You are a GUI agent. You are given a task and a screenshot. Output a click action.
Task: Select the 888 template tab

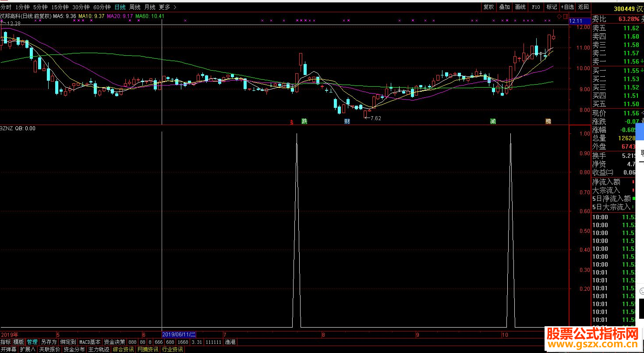click(132, 342)
